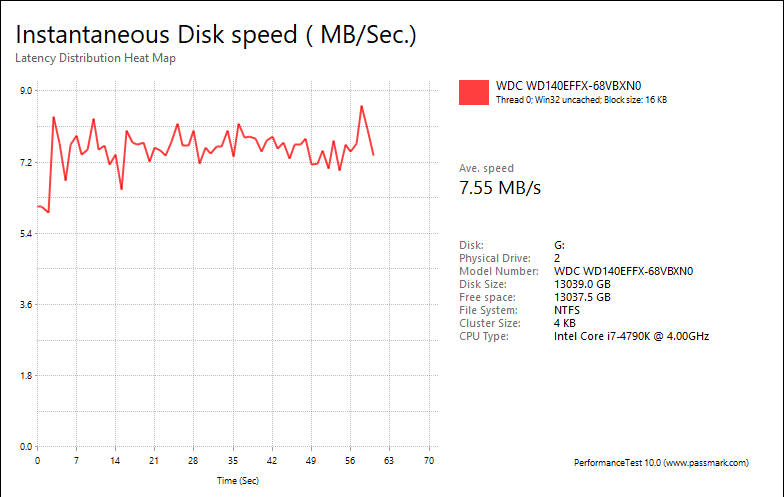The height and width of the screenshot is (497, 784).
Task: Select the NTFS file system value
Action: 566,310
